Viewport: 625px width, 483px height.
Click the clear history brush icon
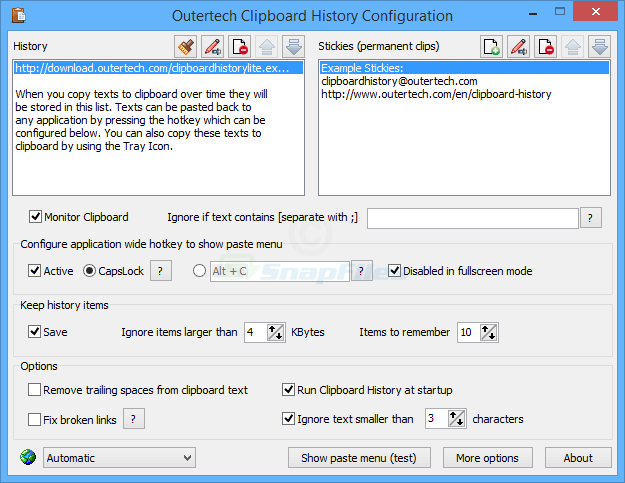(x=185, y=46)
